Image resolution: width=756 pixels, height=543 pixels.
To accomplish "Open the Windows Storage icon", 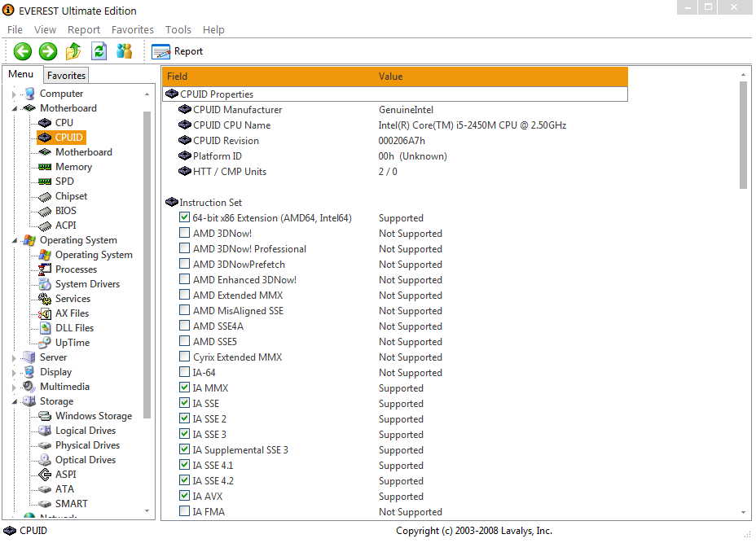I will (45, 416).
